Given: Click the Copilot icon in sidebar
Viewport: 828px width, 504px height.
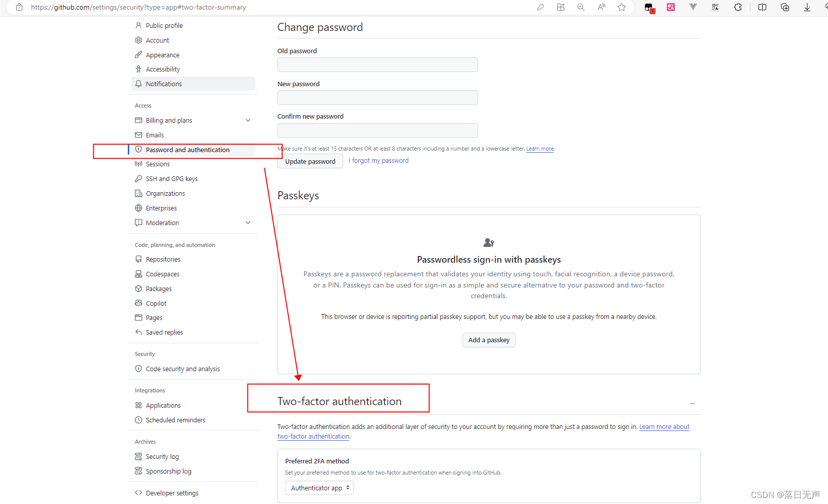Looking at the screenshot, I should coord(138,303).
